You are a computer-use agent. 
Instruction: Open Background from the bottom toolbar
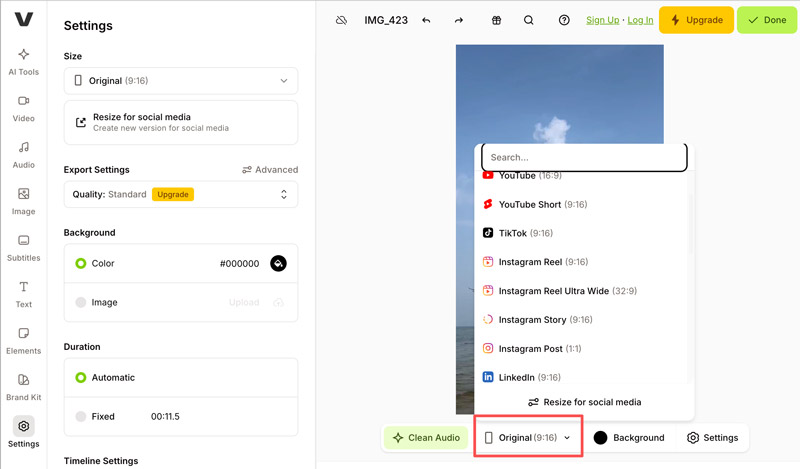click(629, 438)
